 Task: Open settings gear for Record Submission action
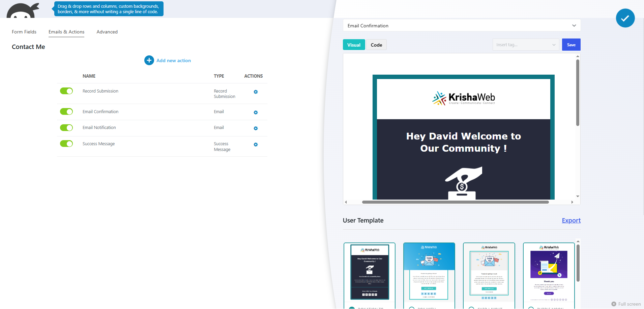click(256, 92)
